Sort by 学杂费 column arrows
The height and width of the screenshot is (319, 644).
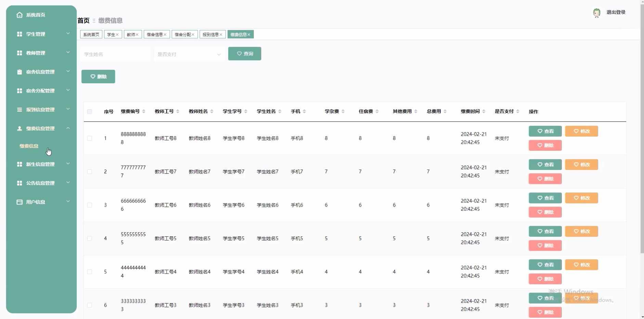[x=343, y=111]
